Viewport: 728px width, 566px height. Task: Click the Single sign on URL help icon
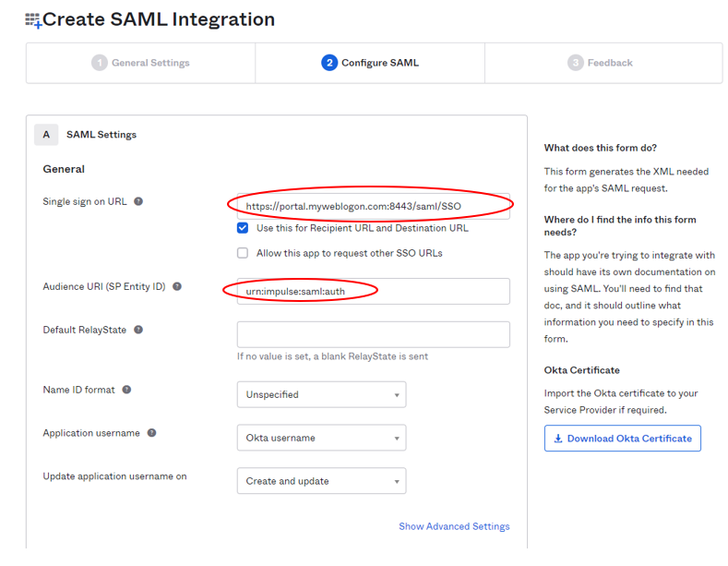coord(138,201)
